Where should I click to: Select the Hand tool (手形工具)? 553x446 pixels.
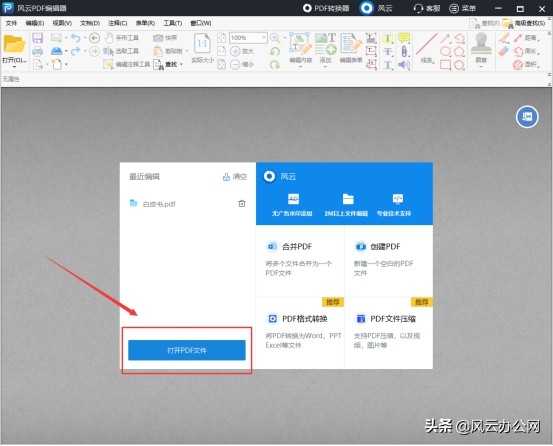coord(122,38)
